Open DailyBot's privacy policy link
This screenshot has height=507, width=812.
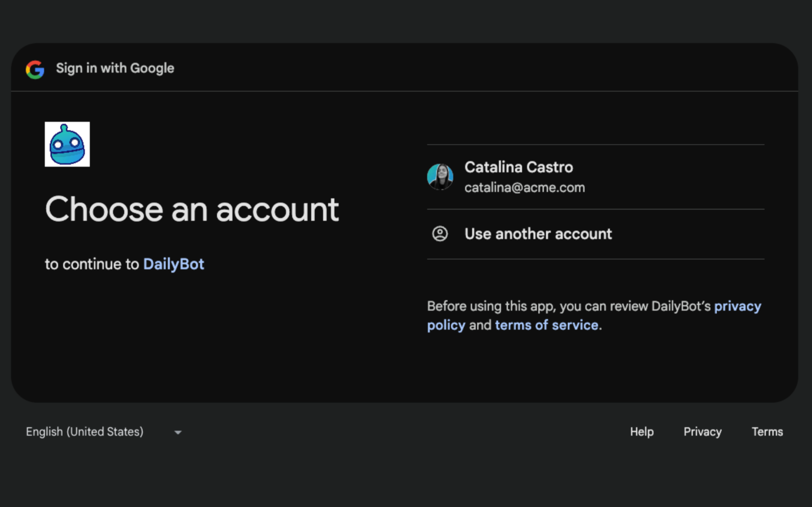[x=738, y=306]
